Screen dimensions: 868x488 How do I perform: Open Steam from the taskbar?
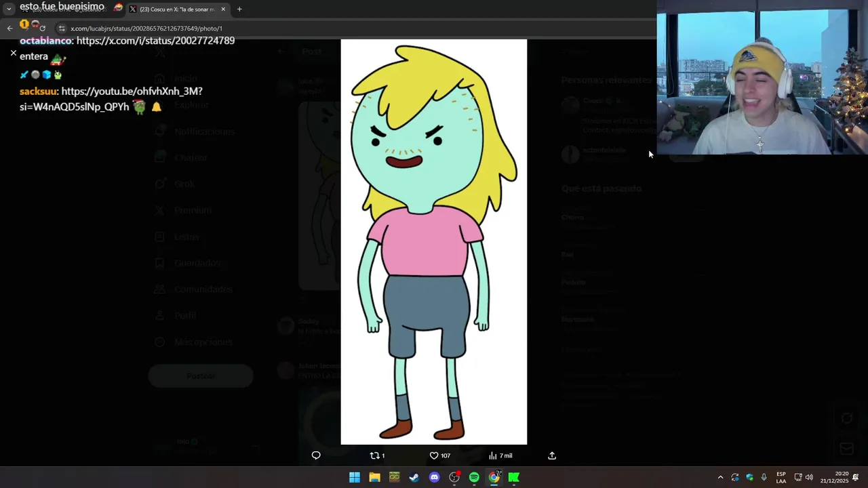click(x=414, y=477)
